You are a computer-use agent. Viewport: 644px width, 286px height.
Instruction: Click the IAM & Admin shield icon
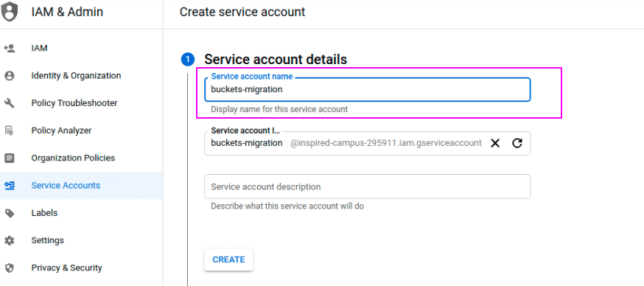point(10,12)
